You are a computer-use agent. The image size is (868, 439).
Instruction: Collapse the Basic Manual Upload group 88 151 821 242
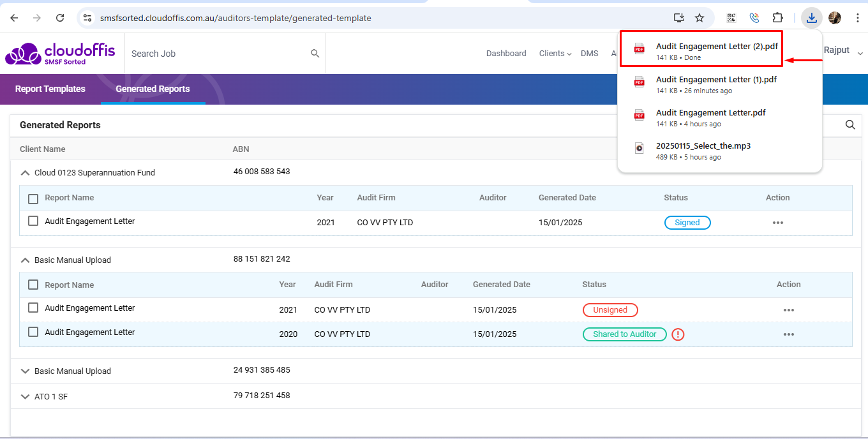pos(26,260)
